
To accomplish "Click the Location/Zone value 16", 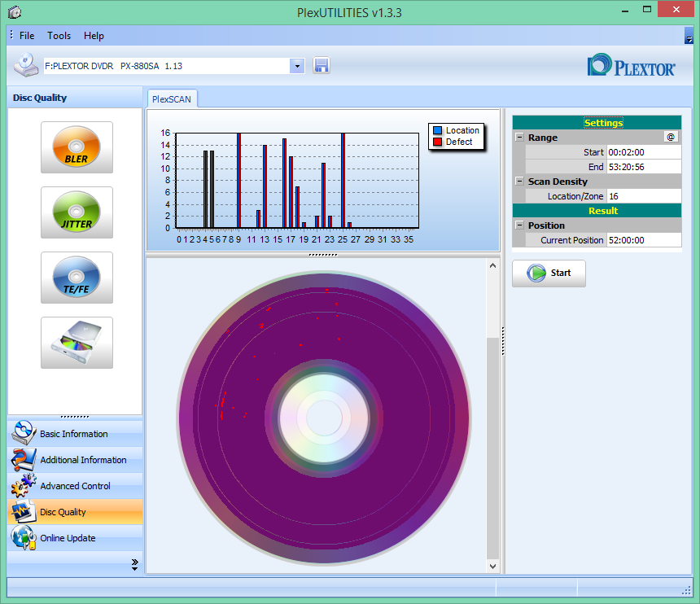I will pos(644,196).
